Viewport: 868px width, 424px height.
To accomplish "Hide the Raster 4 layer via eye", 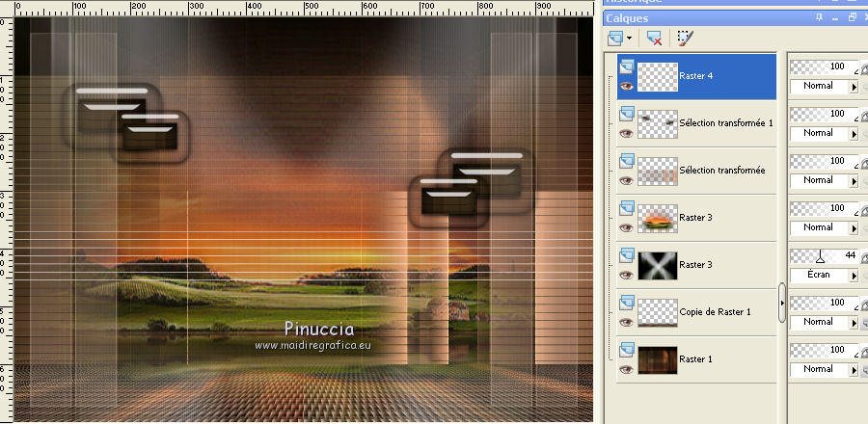I will coord(626,86).
